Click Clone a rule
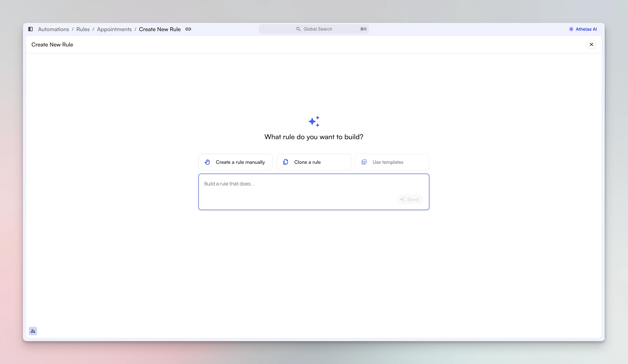Viewport: 628px width, 364px height. pyautogui.click(x=314, y=162)
